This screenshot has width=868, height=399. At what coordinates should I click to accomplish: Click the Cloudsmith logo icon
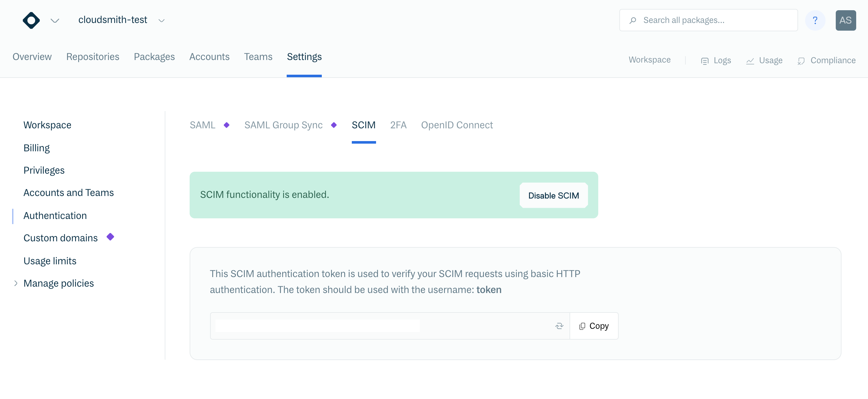(31, 20)
